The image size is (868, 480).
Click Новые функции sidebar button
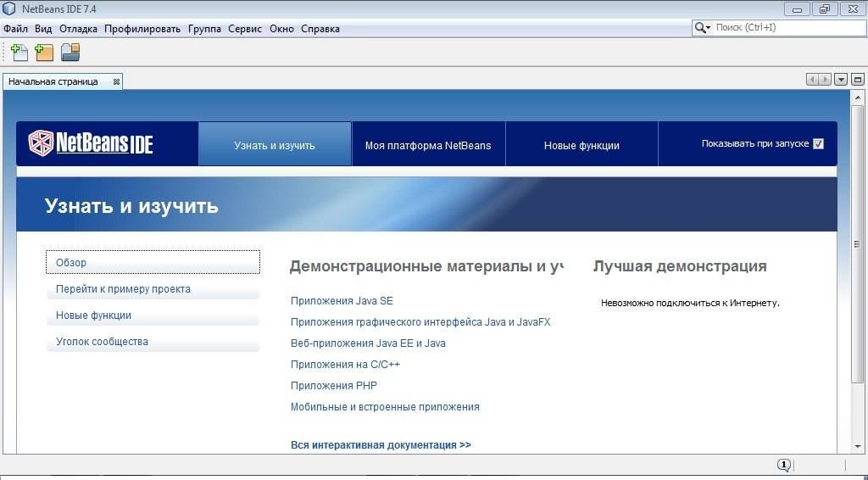coord(153,315)
